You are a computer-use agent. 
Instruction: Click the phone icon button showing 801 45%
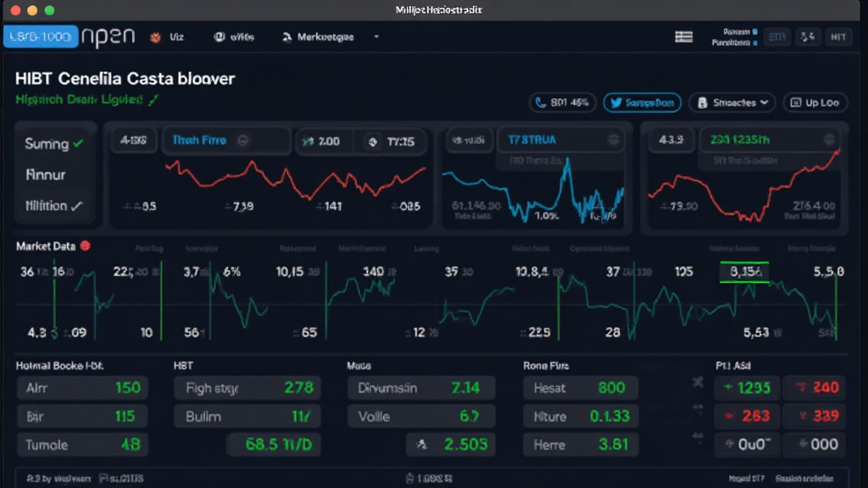coord(563,103)
